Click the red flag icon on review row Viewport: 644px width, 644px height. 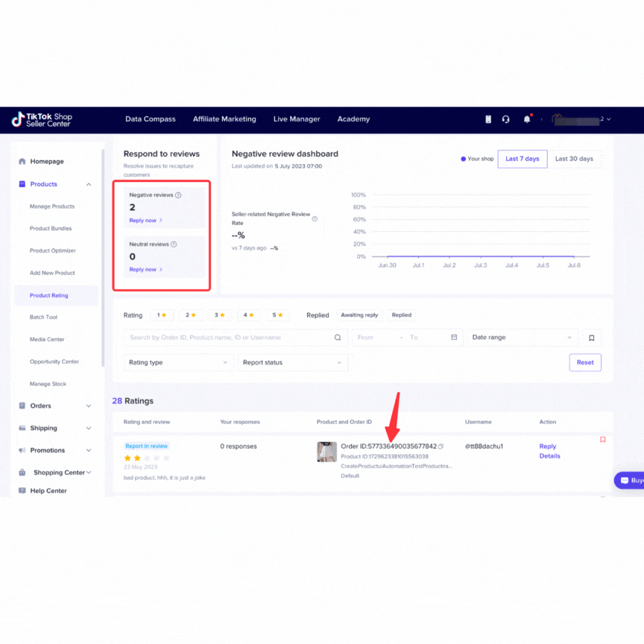(603, 440)
